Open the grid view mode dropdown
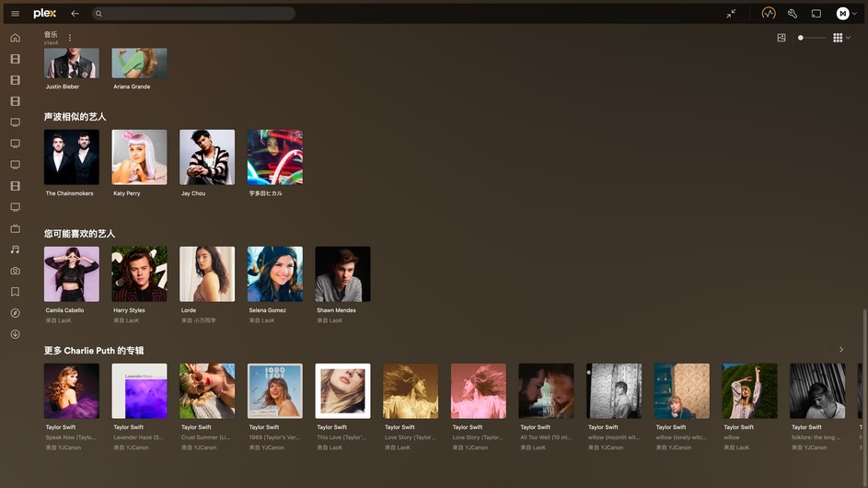Screen dimensions: 868x488 pyautogui.click(x=841, y=38)
